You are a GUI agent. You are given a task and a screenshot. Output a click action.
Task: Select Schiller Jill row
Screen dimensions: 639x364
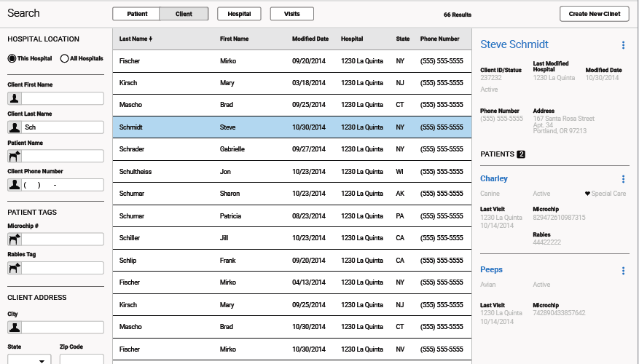pos(292,238)
